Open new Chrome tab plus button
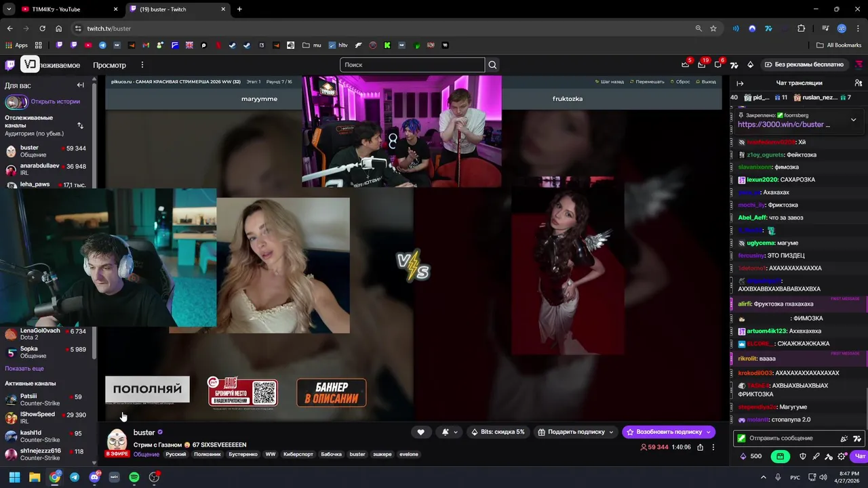The image size is (868, 488). tap(239, 9)
